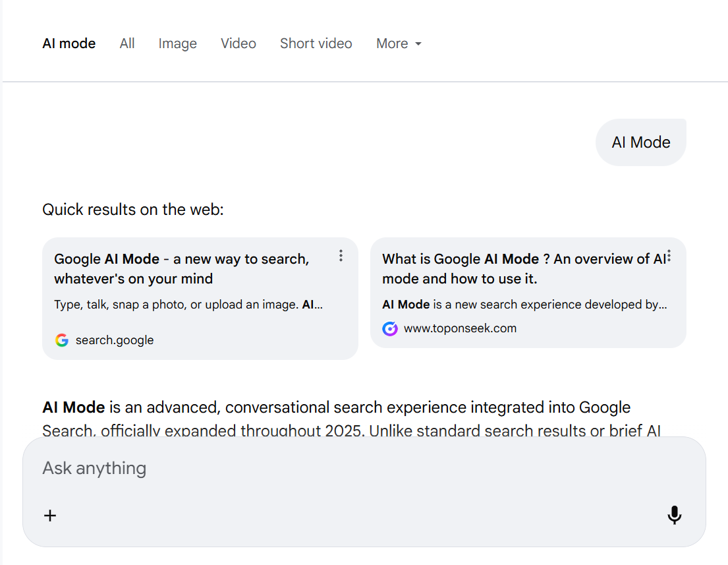Click the search.google source link
The width and height of the screenshot is (728, 565).
[115, 340]
